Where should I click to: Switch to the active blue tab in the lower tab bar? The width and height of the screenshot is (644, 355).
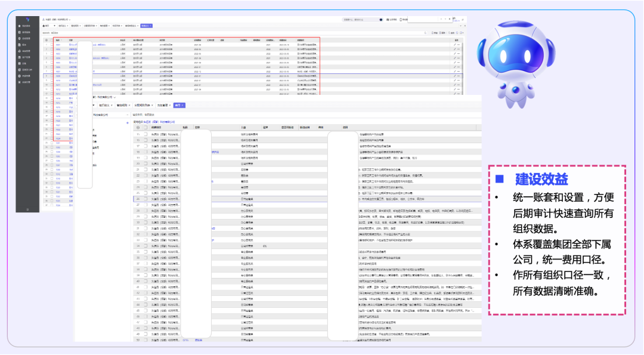(x=179, y=105)
